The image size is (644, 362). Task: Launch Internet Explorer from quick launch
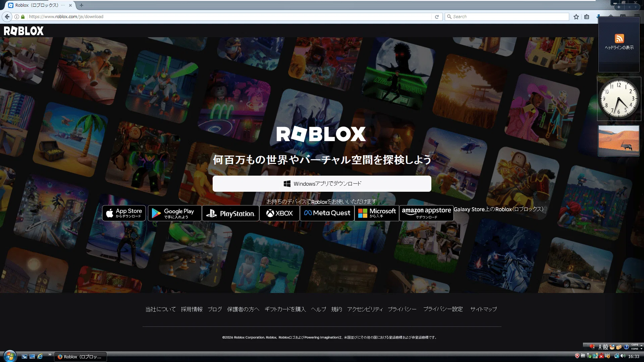40,357
